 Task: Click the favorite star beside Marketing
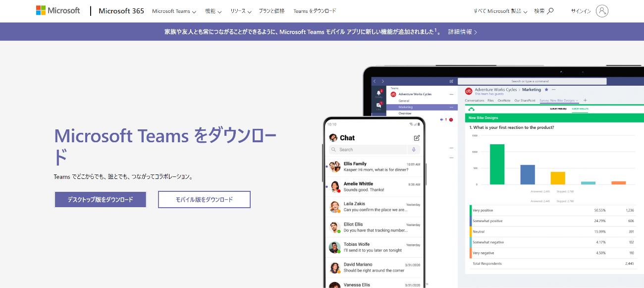pyautogui.click(x=546, y=90)
